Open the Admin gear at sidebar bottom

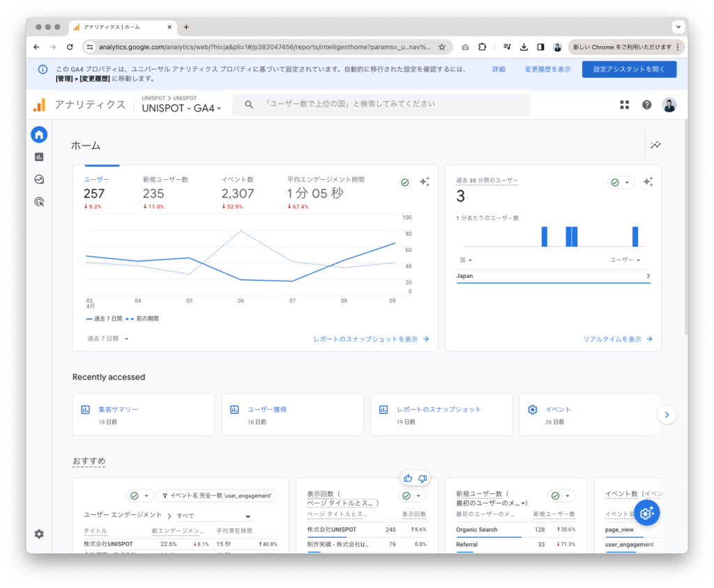(39, 534)
